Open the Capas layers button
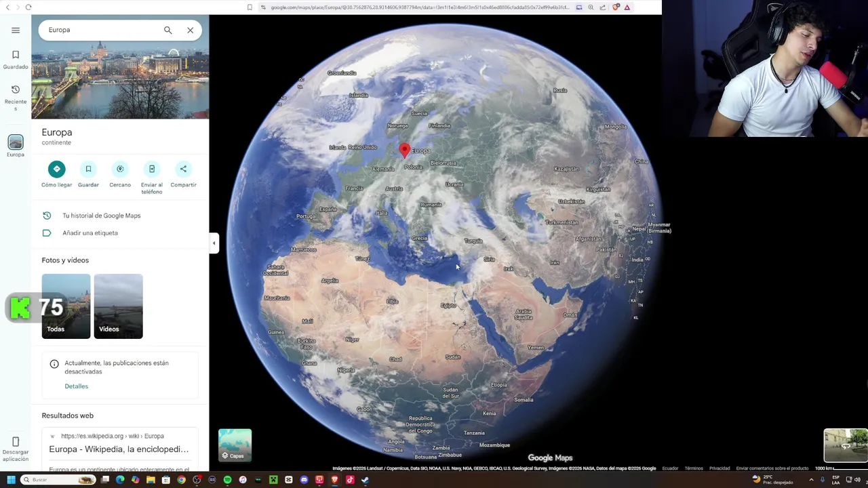The image size is (868, 488). point(235,445)
